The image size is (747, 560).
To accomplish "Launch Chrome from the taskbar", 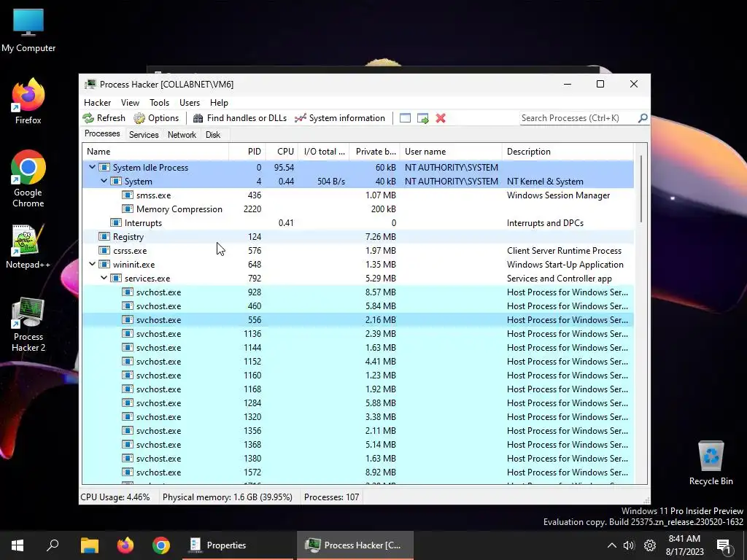I will coord(161,545).
